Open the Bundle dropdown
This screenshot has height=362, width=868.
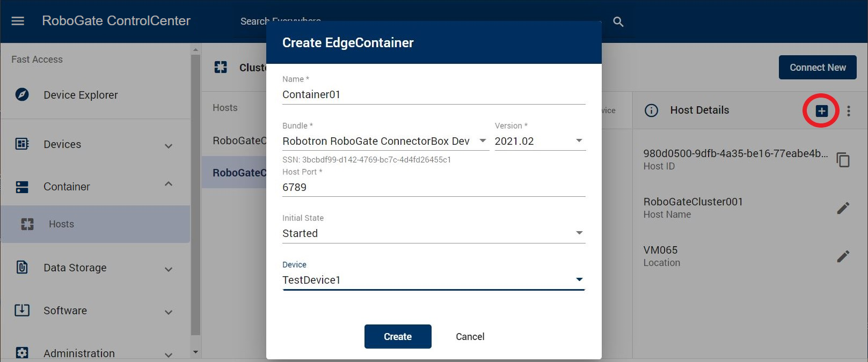[x=482, y=141]
